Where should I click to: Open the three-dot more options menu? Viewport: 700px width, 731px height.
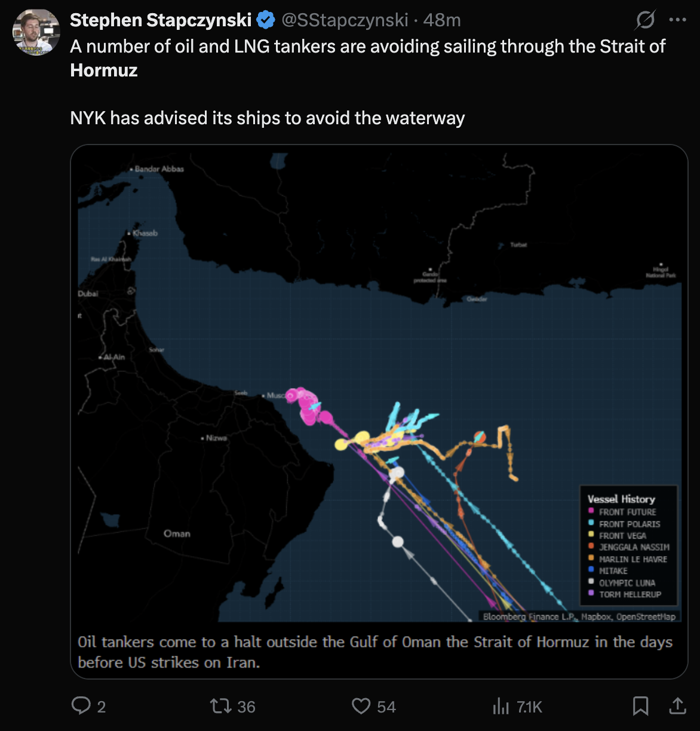(x=678, y=20)
